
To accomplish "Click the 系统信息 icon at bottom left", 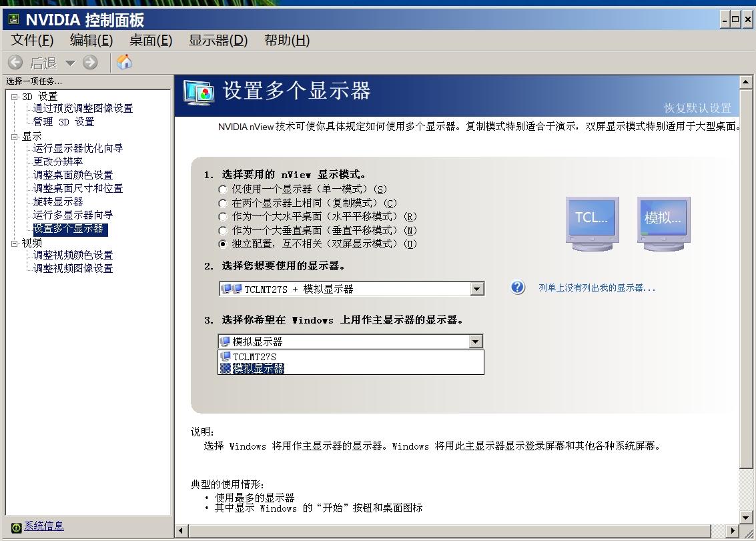I will 16,528.
